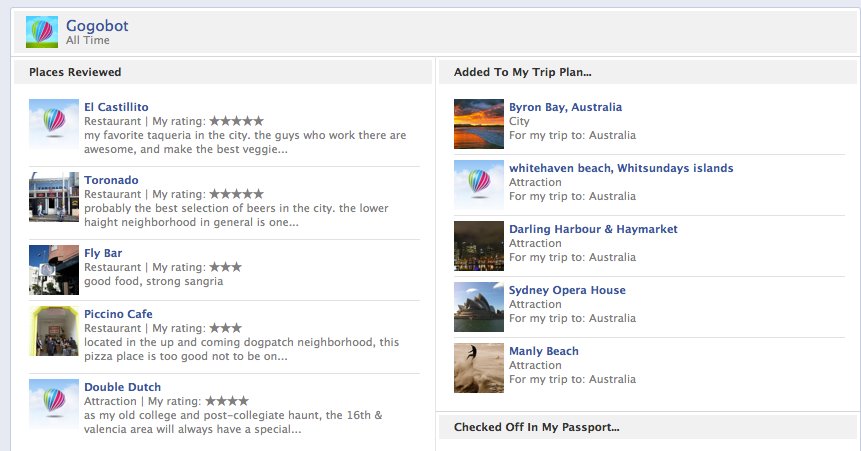Click the Gogobot balloon logo icon
Viewport: 861px width, 451px height.
coord(42,32)
